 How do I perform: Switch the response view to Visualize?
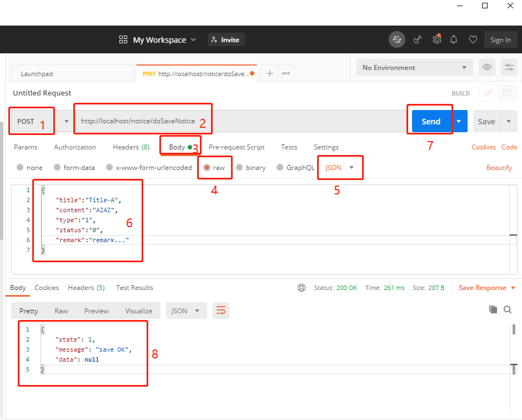pyautogui.click(x=138, y=311)
